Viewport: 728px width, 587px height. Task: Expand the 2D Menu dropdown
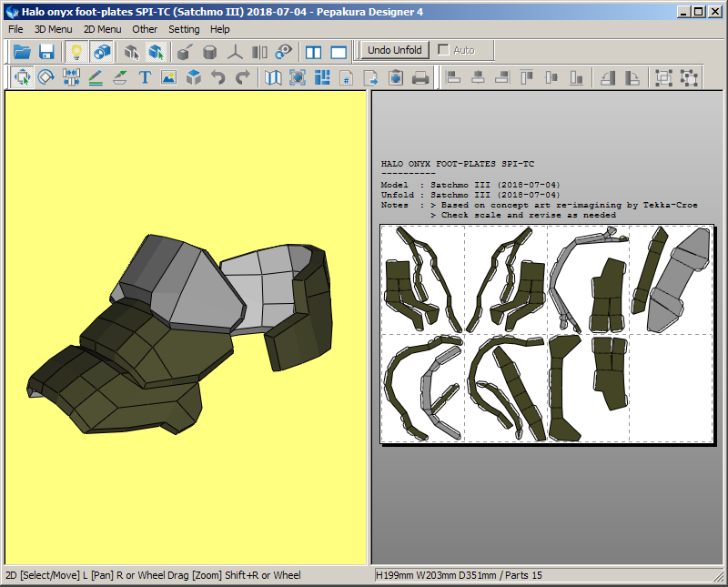point(102,29)
